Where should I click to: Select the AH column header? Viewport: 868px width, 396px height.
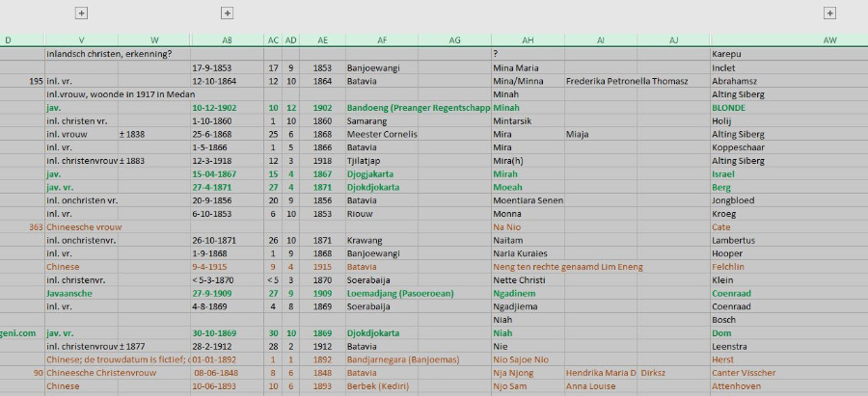(528, 40)
